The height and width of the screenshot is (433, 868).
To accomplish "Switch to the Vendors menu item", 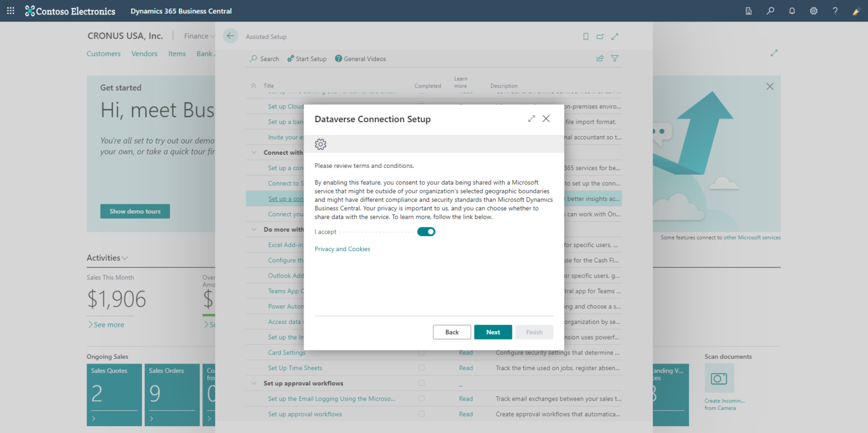I will click(x=144, y=53).
